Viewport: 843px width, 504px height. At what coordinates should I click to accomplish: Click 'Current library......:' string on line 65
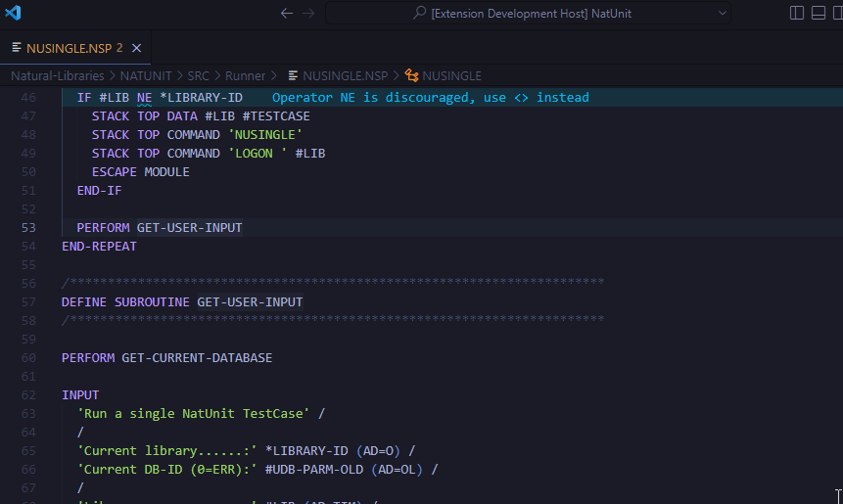pos(166,451)
